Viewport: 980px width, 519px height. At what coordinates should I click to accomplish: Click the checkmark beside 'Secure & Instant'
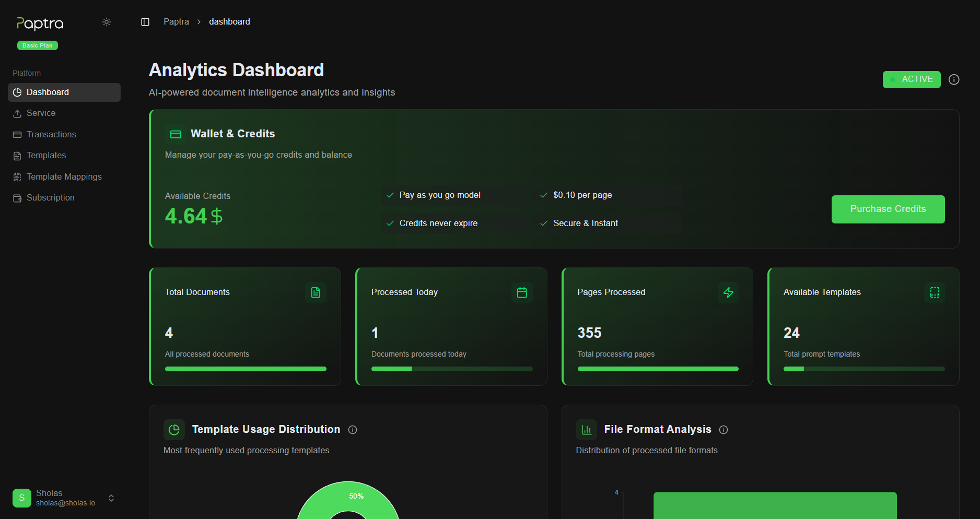pos(543,223)
